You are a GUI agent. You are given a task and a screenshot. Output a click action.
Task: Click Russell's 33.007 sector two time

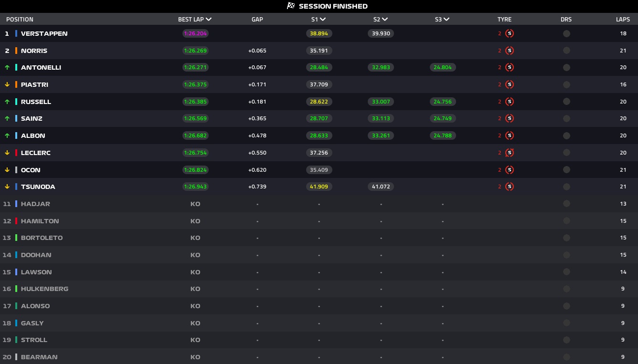click(381, 102)
